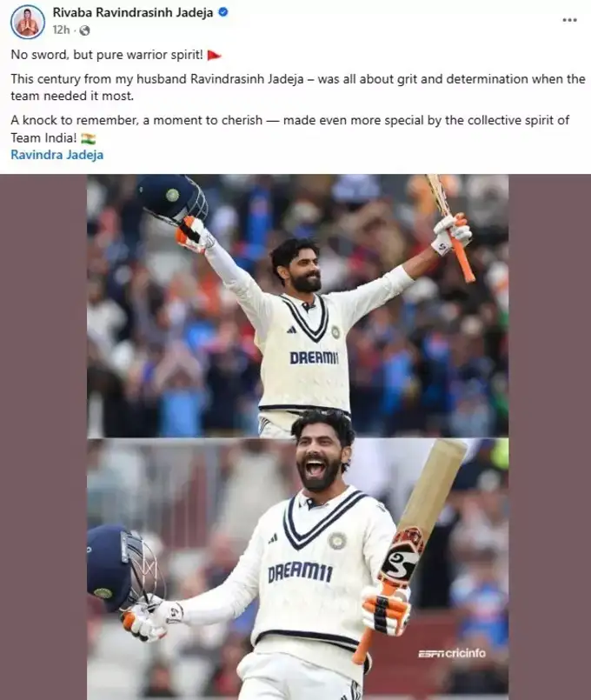Click the public globe privacy icon
Viewport: 591px width, 700px height.
pos(84,30)
